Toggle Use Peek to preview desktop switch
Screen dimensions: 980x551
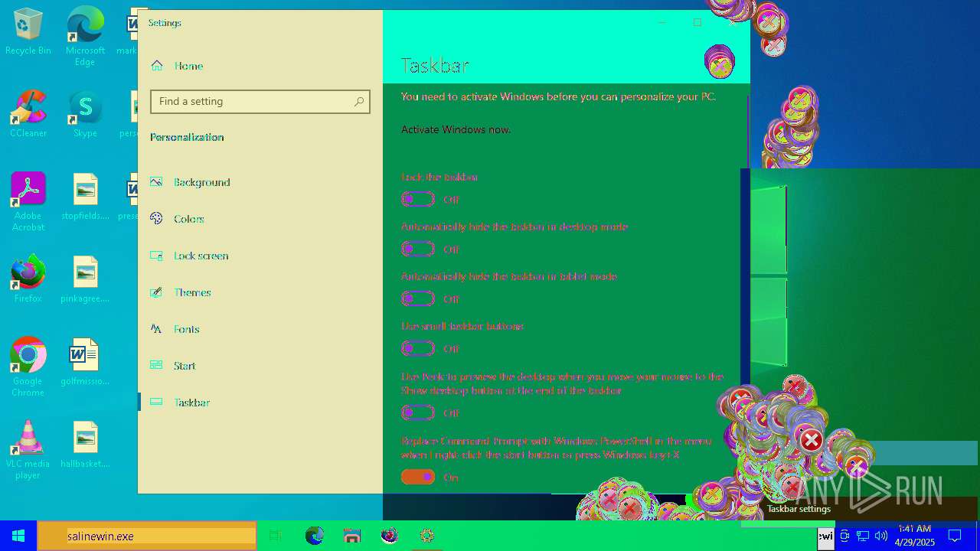point(418,412)
